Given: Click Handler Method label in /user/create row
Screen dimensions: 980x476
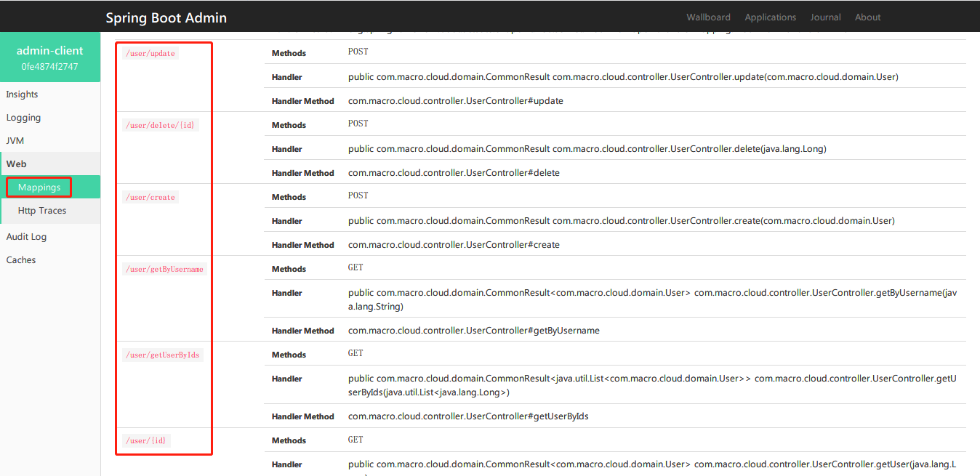Looking at the screenshot, I should click(x=302, y=246).
